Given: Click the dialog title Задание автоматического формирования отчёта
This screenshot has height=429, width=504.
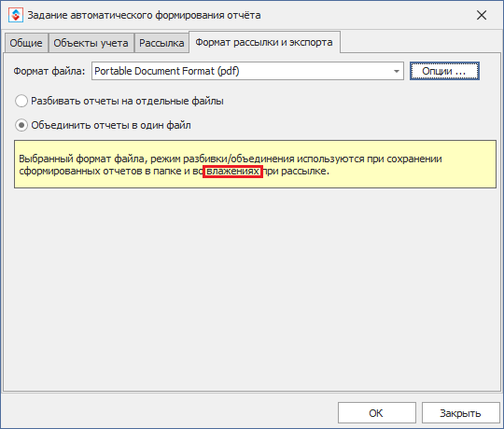Looking at the screenshot, I should point(144,15).
